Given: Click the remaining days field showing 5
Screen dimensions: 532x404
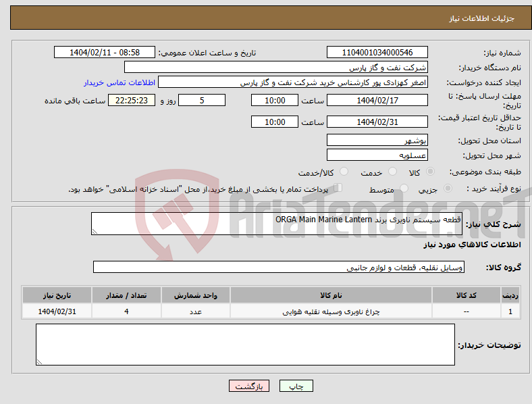Looking at the screenshot, I should pos(202,100).
